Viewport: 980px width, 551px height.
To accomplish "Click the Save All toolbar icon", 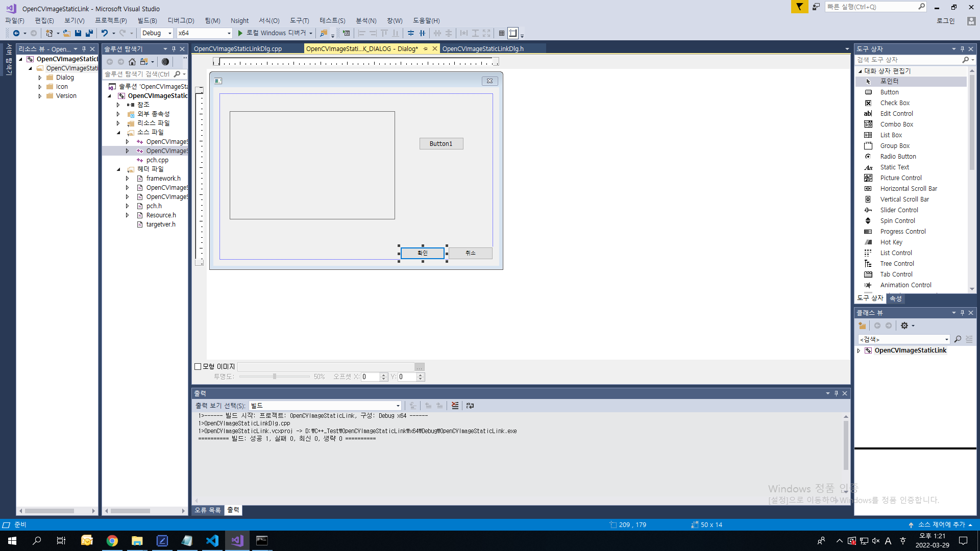I will click(x=89, y=33).
